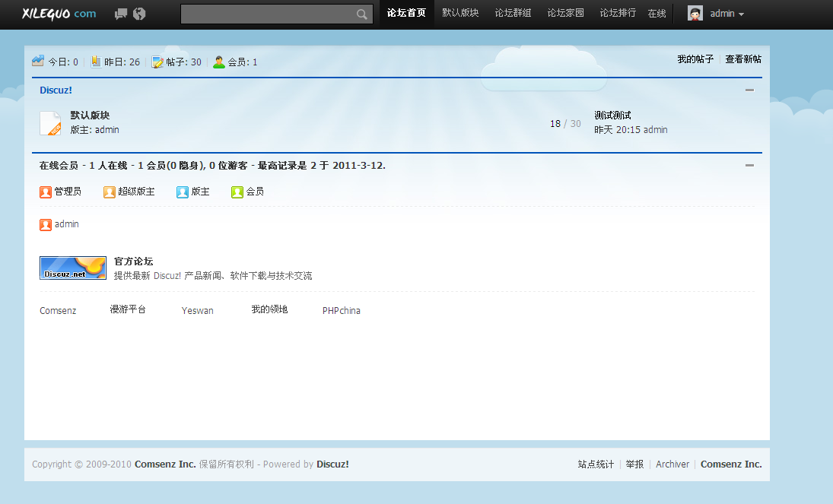Collapse the 在线会员 online list section
Image resolution: width=833 pixels, height=504 pixels.
pyautogui.click(x=749, y=166)
